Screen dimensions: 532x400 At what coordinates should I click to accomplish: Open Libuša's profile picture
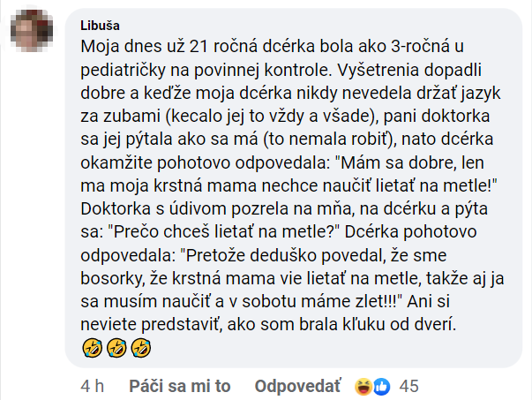(x=34, y=34)
